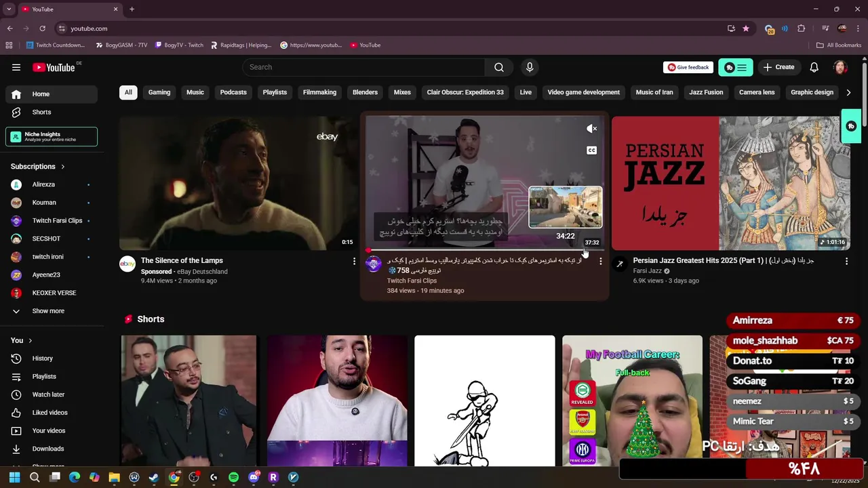The image size is (868, 488).
Task: Select the Podcasts filter chip
Action: [x=233, y=92]
